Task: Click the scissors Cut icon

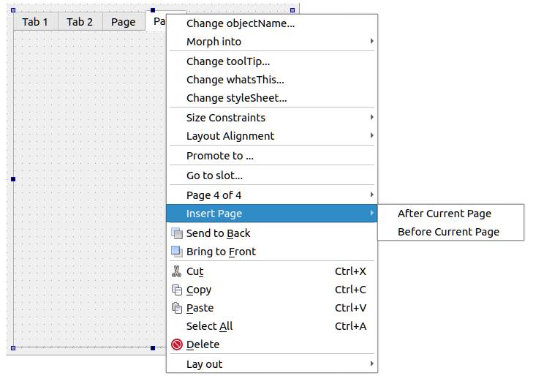Action: (177, 271)
